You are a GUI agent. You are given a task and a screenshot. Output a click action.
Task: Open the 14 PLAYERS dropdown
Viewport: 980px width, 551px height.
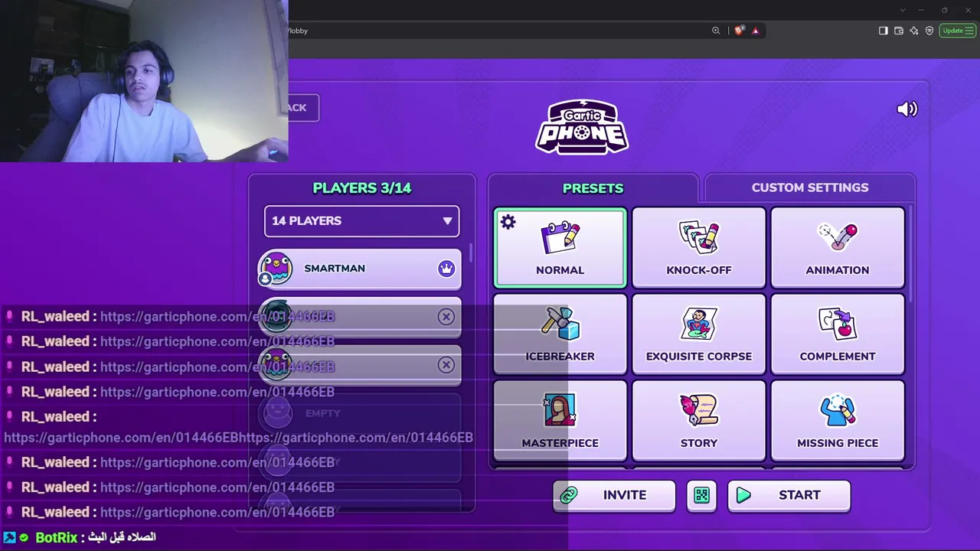361,221
